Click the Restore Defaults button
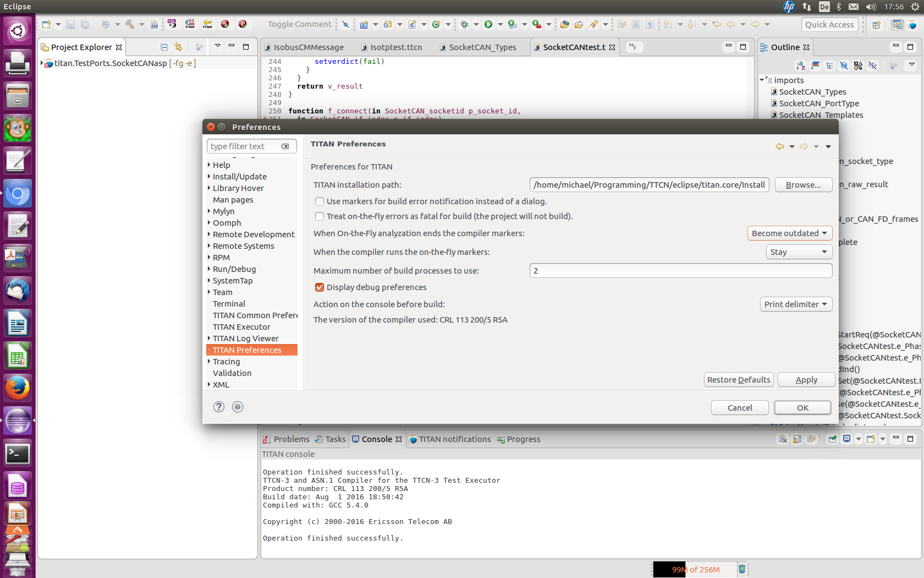 coord(739,380)
